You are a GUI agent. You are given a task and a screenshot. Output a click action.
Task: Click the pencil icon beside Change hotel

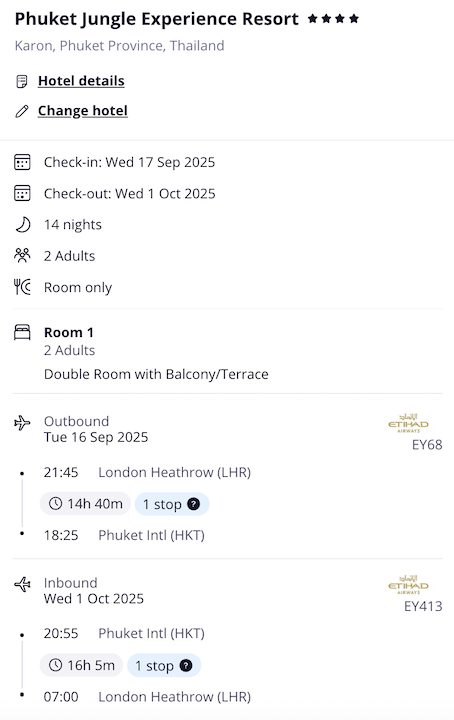click(x=22, y=111)
